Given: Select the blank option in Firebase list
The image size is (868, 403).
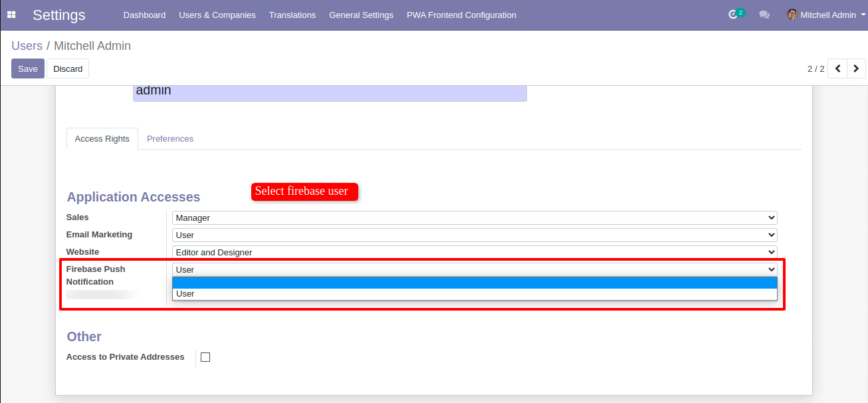Looking at the screenshot, I should tap(475, 283).
